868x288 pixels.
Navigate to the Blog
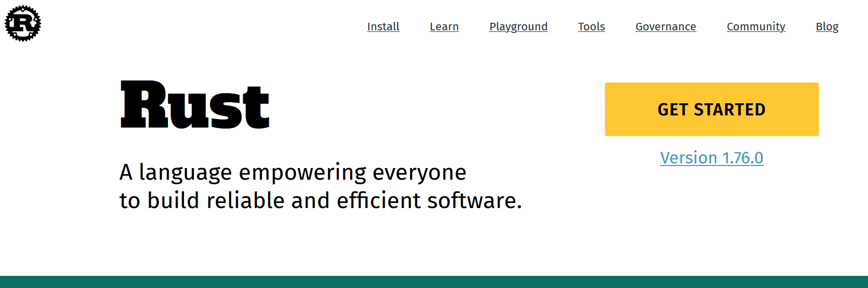click(x=827, y=27)
